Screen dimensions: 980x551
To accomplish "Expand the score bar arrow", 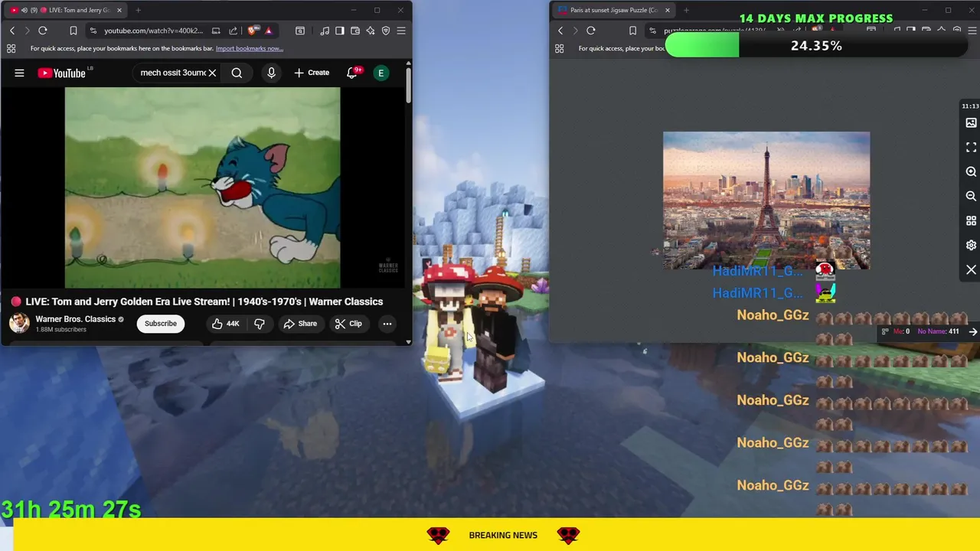I will pyautogui.click(x=973, y=331).
